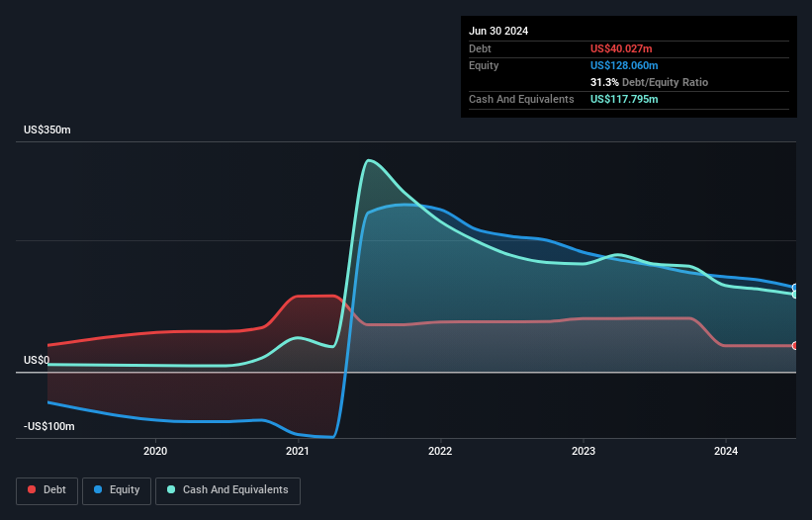The image size is (812, 520).
Task: Click the -US$100m y-axis label
Action: (49, 426)
